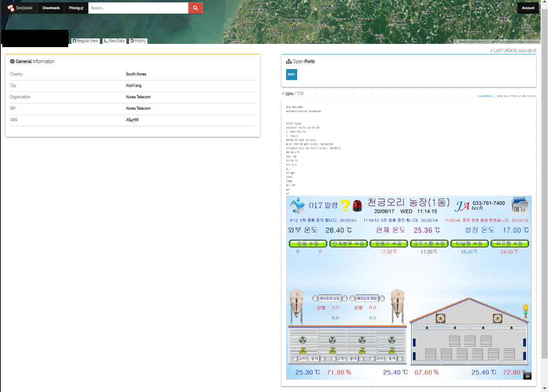
Task: Click the 2라인 정지 button
Action: (347, 359)
